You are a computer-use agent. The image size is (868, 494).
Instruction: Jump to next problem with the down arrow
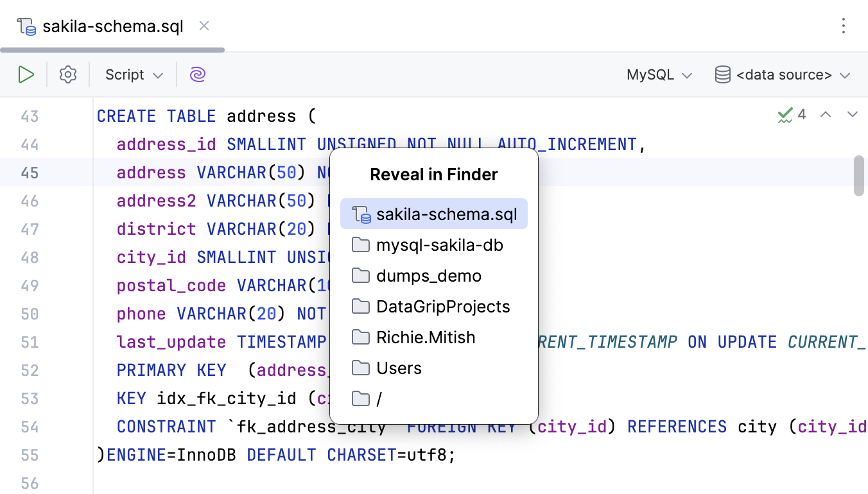pyautogui.click(x=851, y=114)
